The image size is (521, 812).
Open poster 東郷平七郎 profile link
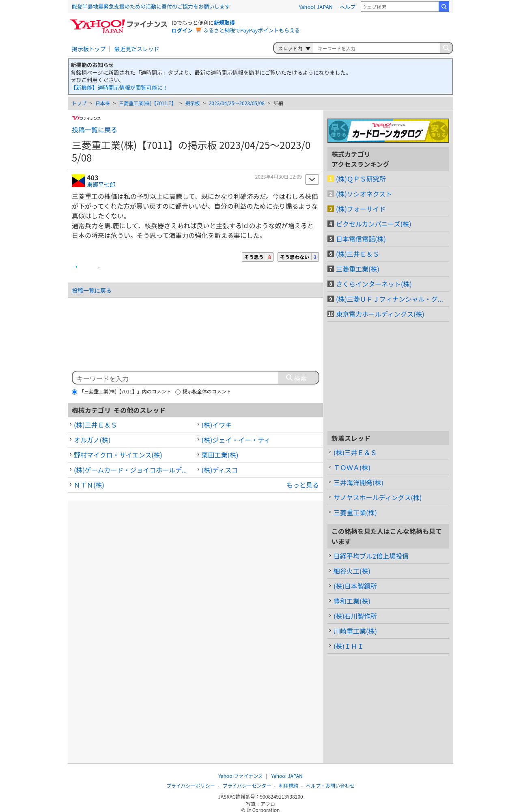click(101, 185)
